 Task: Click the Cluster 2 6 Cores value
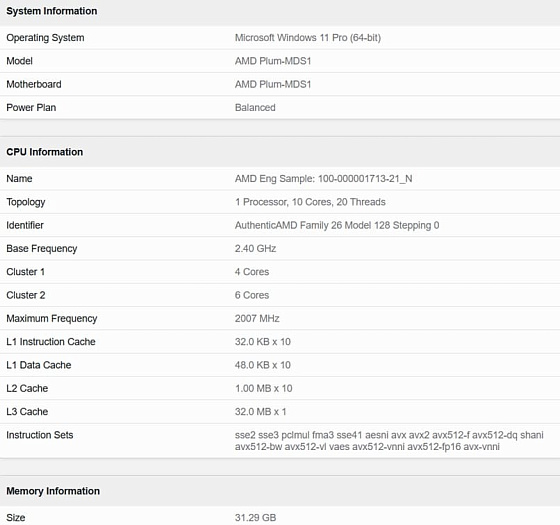[x=252, y=295]
